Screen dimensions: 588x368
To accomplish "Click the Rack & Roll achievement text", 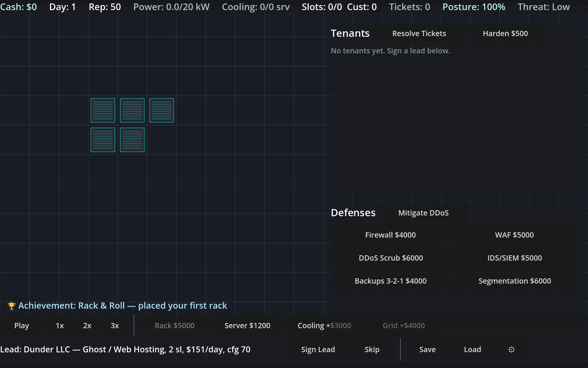I will point(123,306).
